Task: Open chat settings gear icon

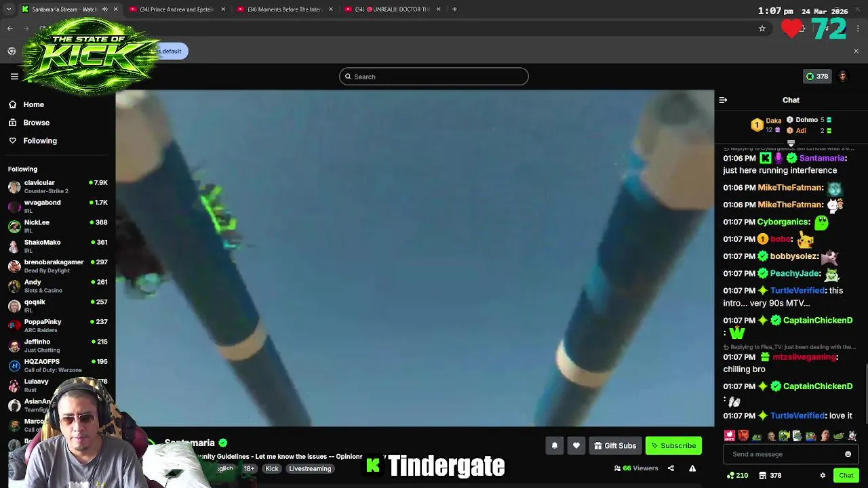Action: point(823,475)
